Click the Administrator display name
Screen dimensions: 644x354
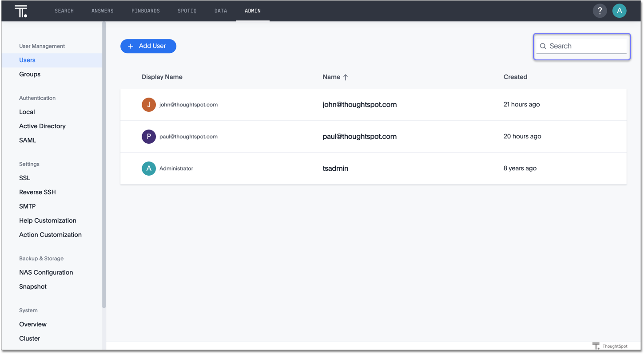click(x=176, y=169)
